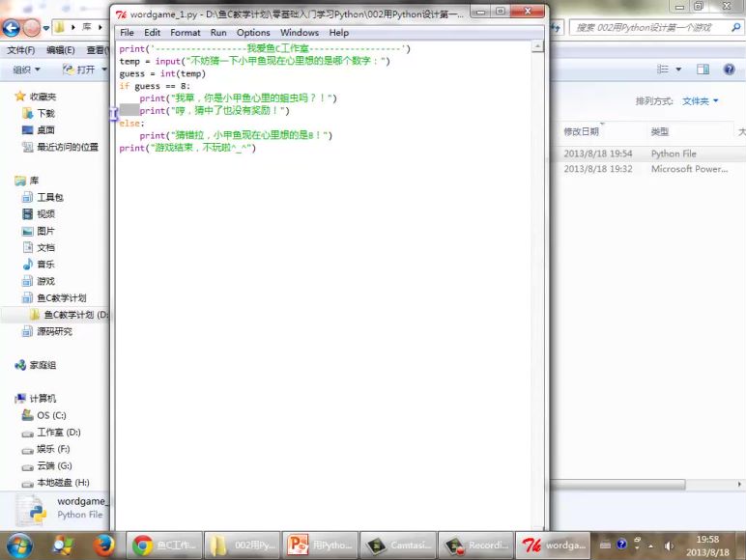
Task: Open the 本地磁盘 (H:) drive
Action: (x=63, y=483)
